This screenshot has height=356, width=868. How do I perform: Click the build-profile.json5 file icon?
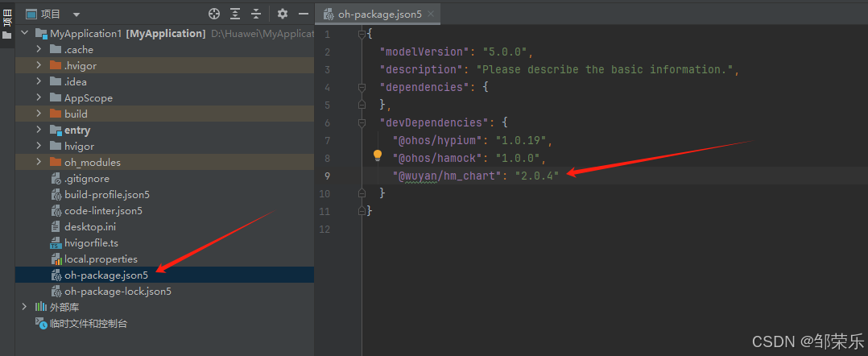56,195
